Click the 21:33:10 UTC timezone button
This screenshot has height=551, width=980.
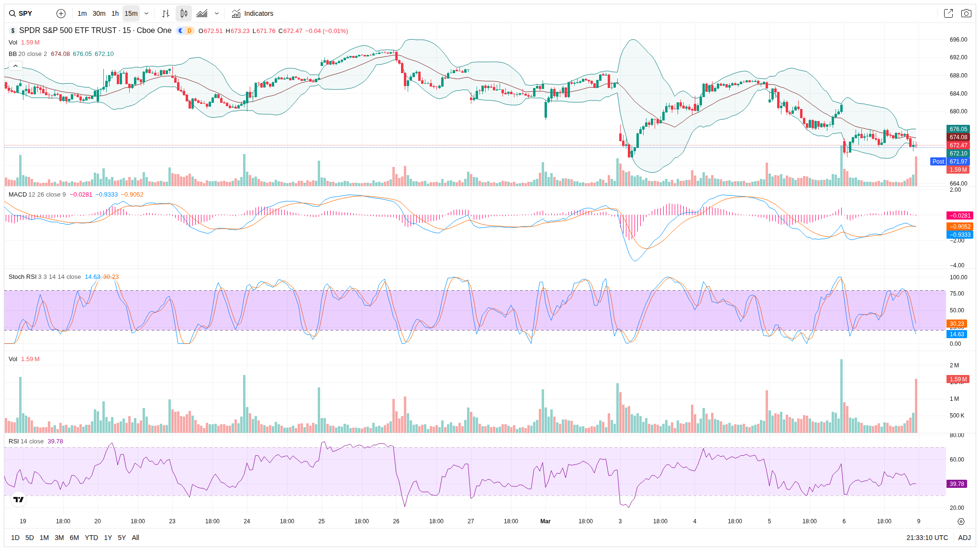tap(927, 538)
